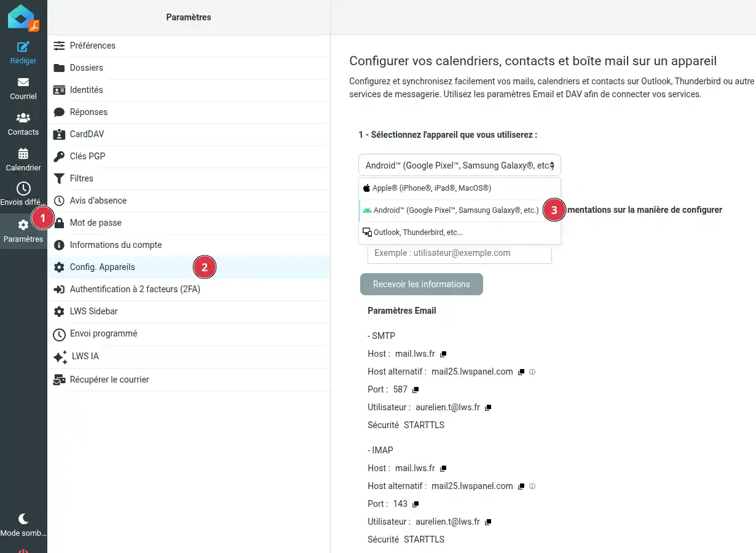Image resolution: width=756 pixels, height=553 pixels.
Task: Open Authentification à 2 facteurs (2FA)
Action: (x=189, y=289)
